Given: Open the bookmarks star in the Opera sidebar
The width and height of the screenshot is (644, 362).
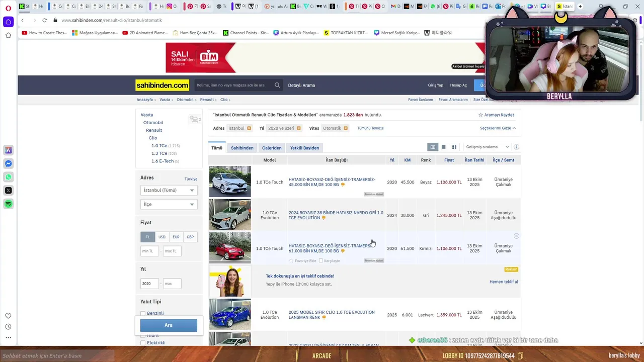Looking at the screenshot, I should [x=8, y=35].
